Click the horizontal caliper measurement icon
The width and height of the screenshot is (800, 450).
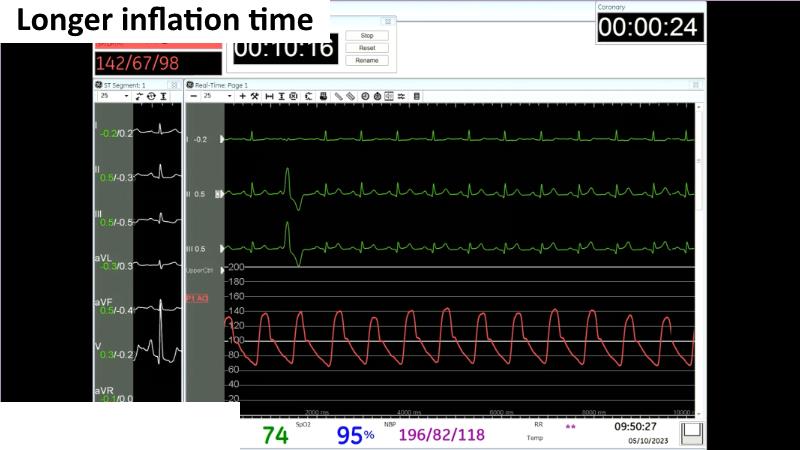(x=268, y=96)
